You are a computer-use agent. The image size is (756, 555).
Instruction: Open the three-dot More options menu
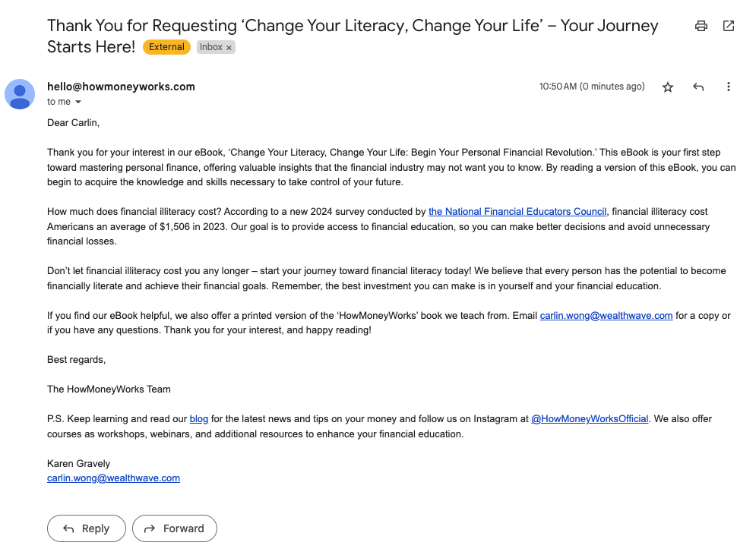click(729, 87)
